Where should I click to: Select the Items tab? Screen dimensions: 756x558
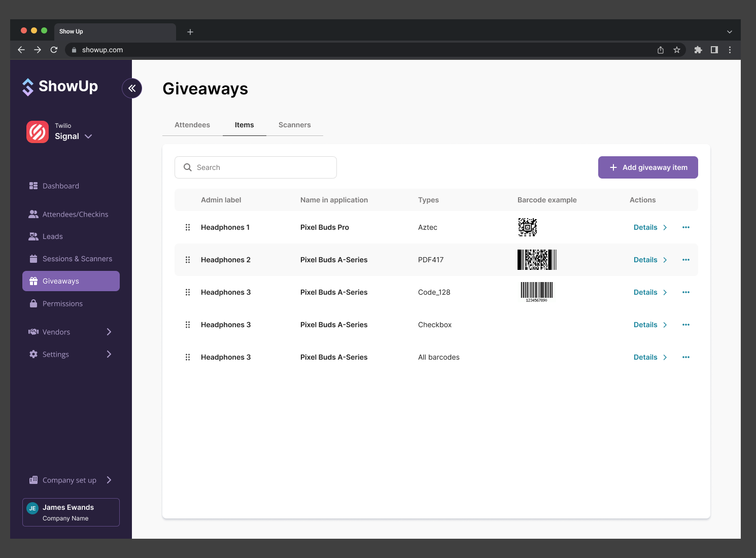point(245,125)
